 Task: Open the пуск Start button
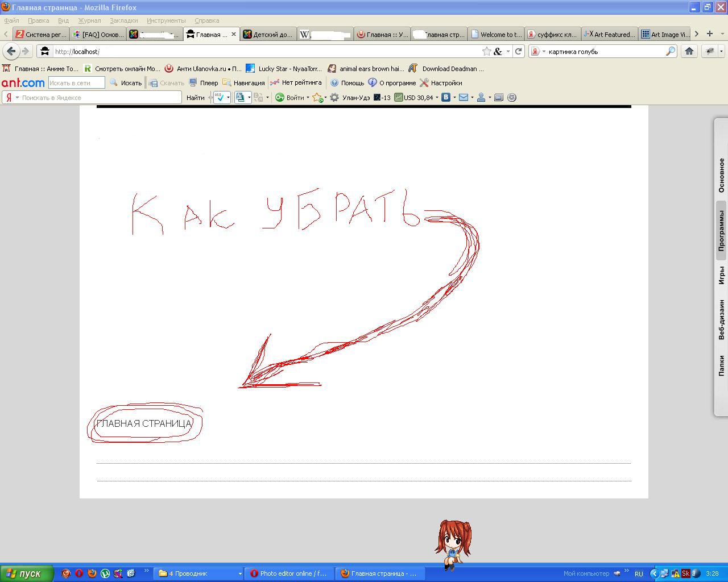[27, 573]
